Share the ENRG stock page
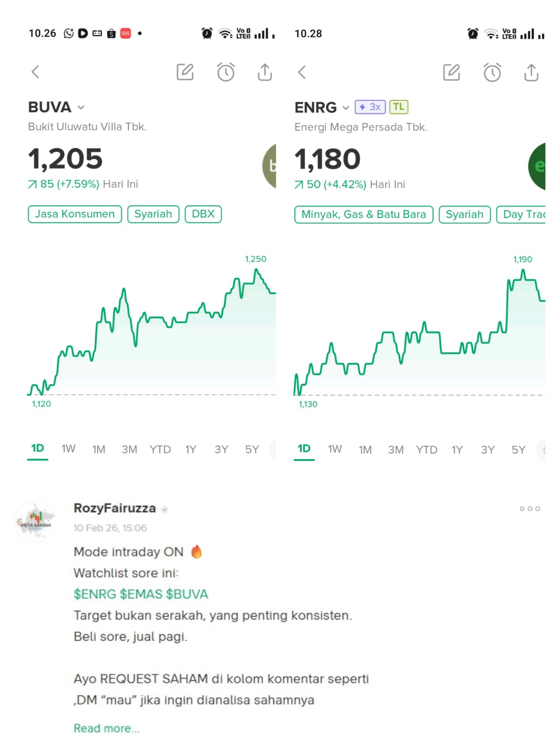Screen dimensions: 560x738 coord(531,72)
